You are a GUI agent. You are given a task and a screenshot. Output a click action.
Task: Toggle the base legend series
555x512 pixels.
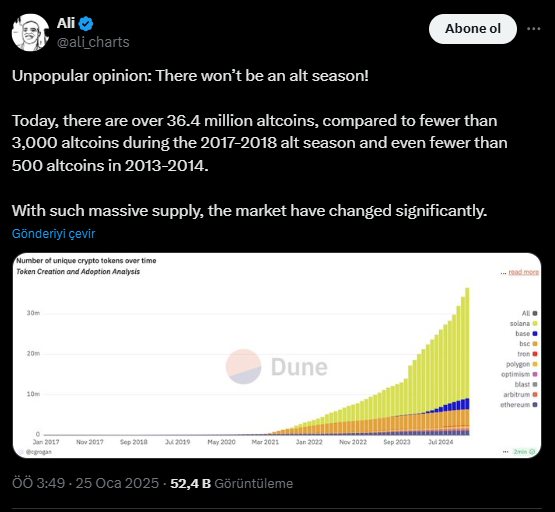[x=526, y=334]
